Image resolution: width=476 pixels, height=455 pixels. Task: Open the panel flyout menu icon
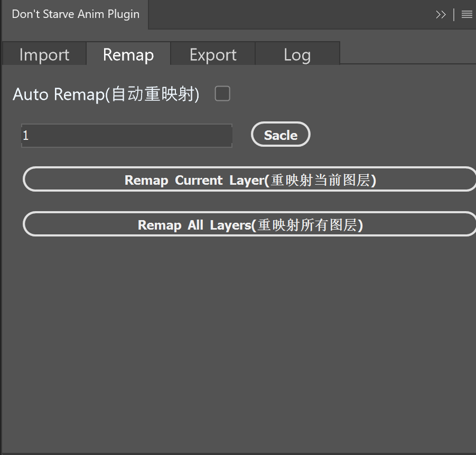[x=466, y=15]
